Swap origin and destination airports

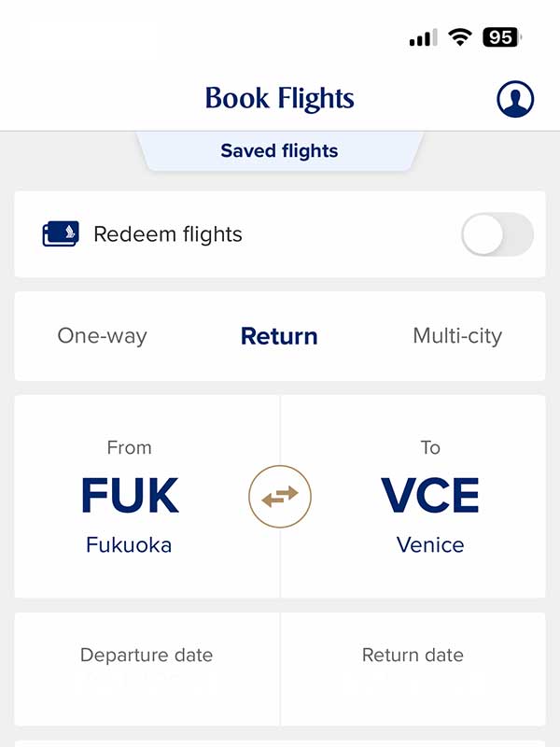click(x=280, y=497)
